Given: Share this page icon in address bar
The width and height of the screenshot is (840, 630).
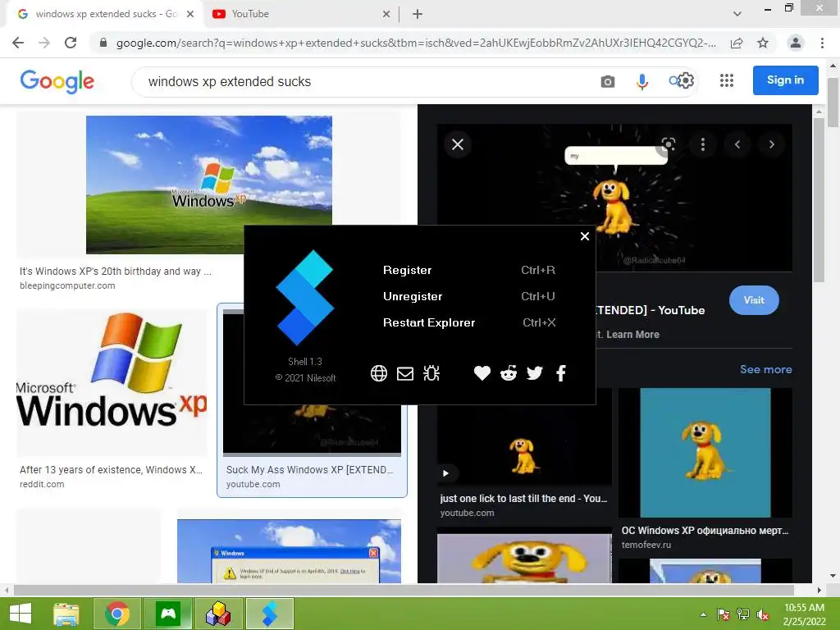Looking at the screenshot, I should [737, 43].
